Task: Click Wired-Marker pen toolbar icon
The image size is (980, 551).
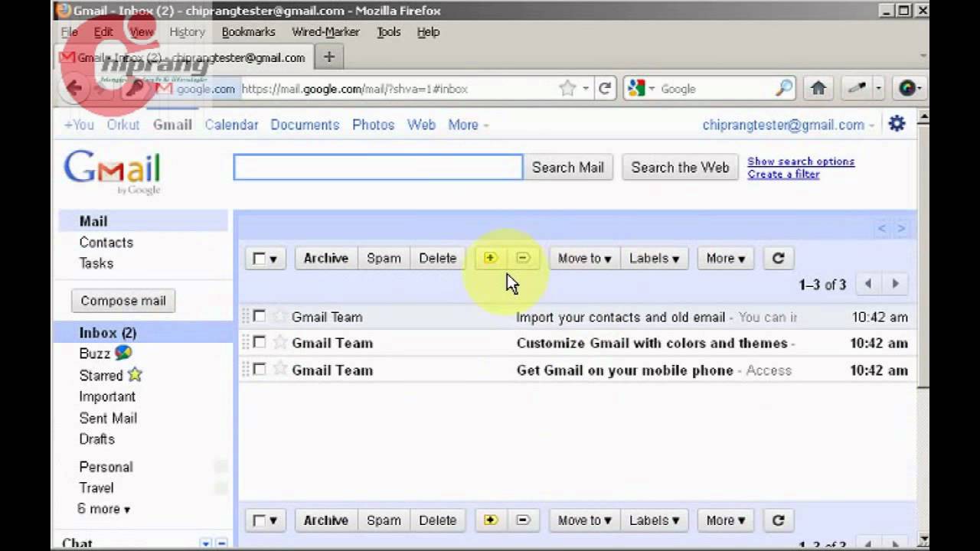Action: (857, 88)
